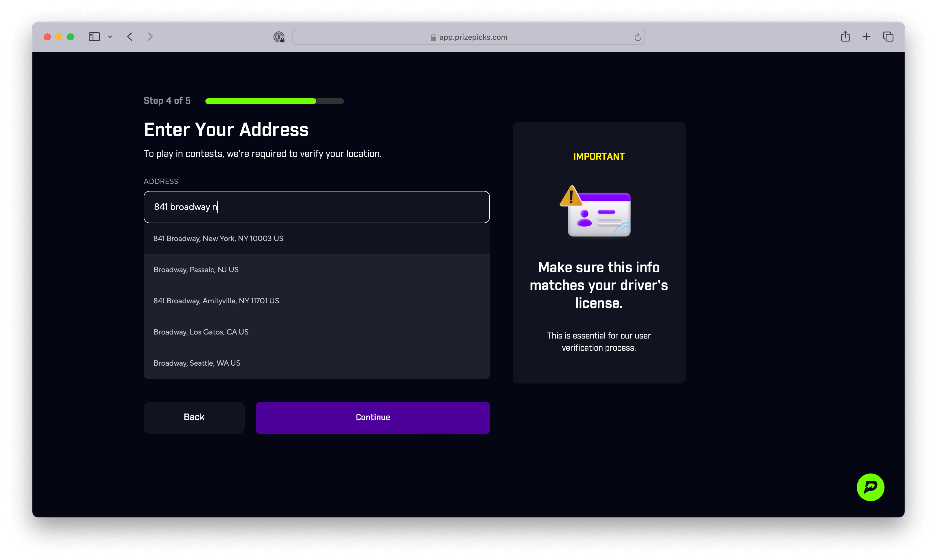Select Broadway, Passaic, NJ US suggestion
The width and height of the screenshot is (937, 560).
(316, 270)
